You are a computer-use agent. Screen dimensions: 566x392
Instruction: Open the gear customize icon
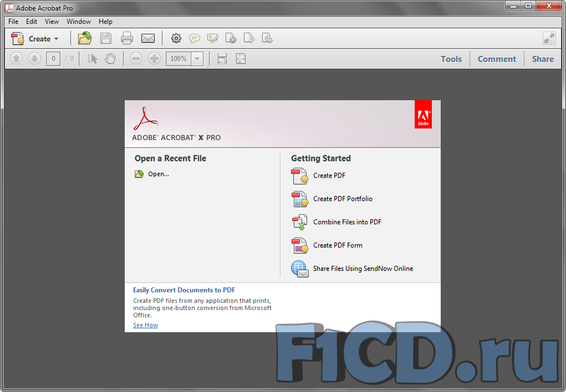click(176, 38)
